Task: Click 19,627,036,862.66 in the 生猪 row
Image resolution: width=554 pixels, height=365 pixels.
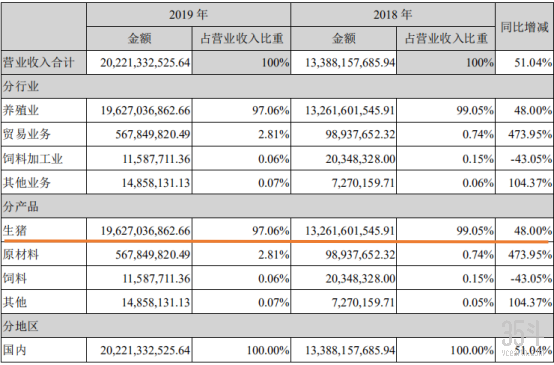Action: click(x=146, y=231)
